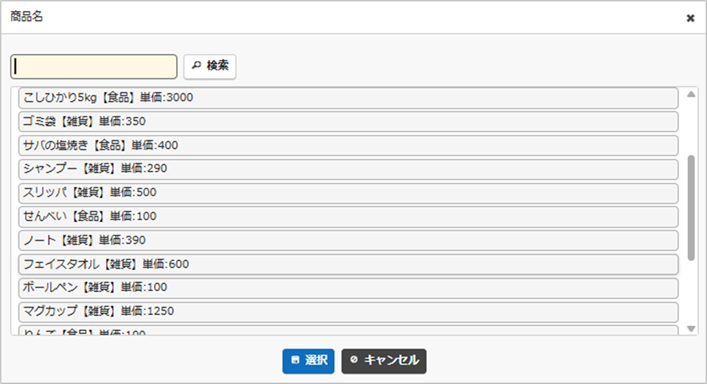Choose サバの塩焼き 単価:400 entry
Image resolution: width=707 pixels, height=384 pixels.
point(349,146)
